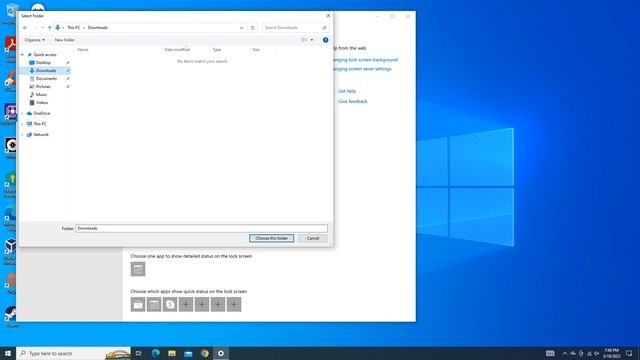Image resolution: width=640 pixels, height=360 pixels.
Task: Sort by the Type column header
Action: click(x=217, y=50)
